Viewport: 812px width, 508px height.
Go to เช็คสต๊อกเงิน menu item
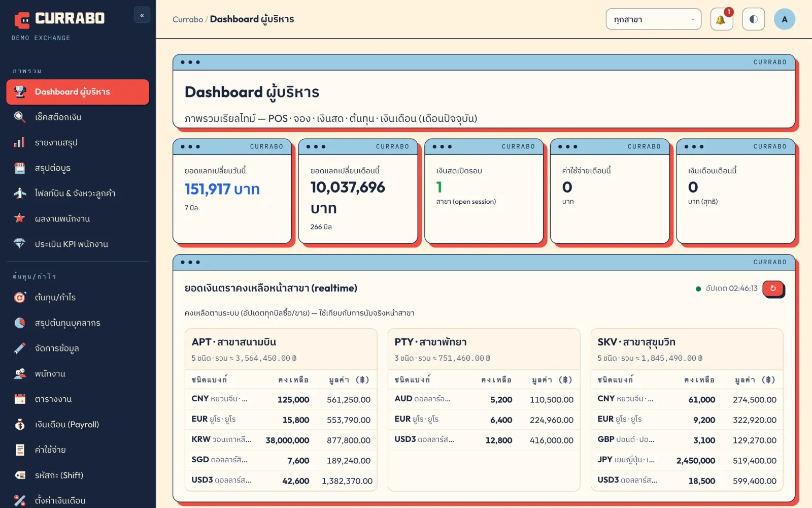[78, 117]
